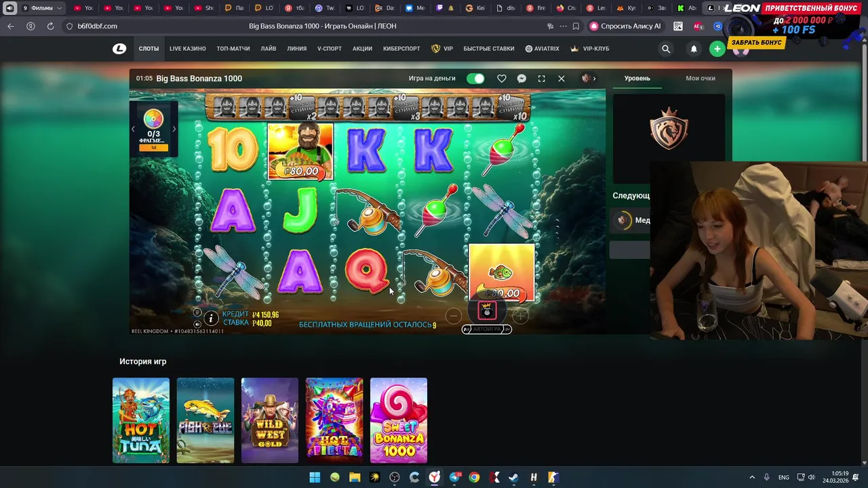The height and width of the screenshot is (488, 868).
Task: Switch the game to fullscreen mode
Action: (541, 79)
